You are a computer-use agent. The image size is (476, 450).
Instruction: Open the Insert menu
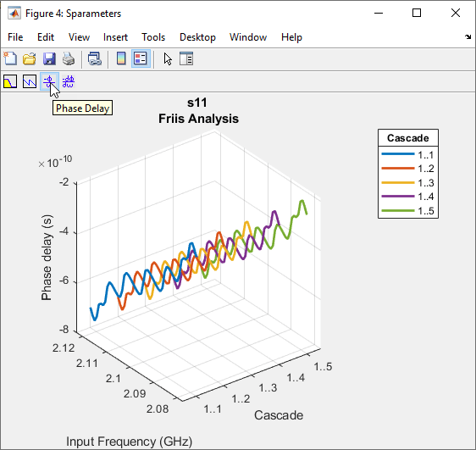click(115, 37)
